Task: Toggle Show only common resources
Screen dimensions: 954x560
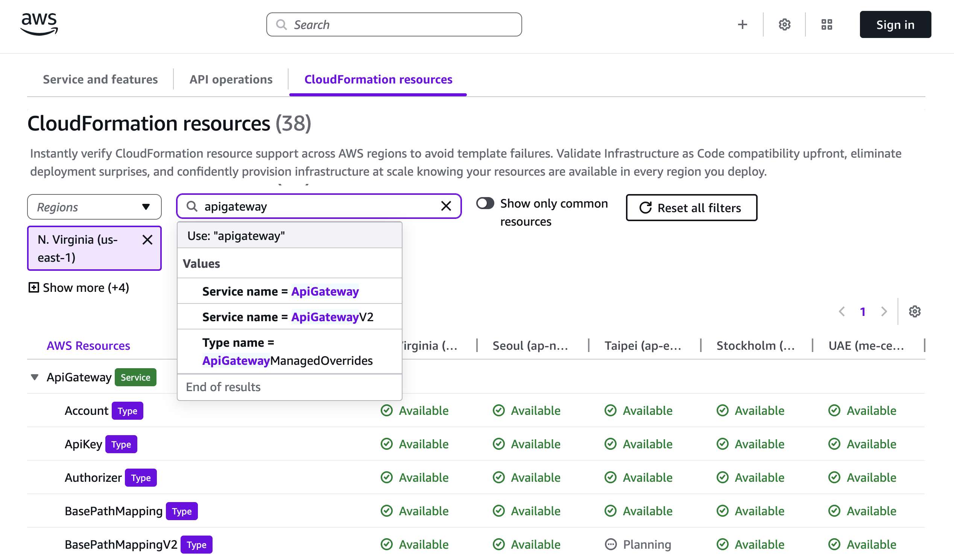Action: click(x=485, y=203)
